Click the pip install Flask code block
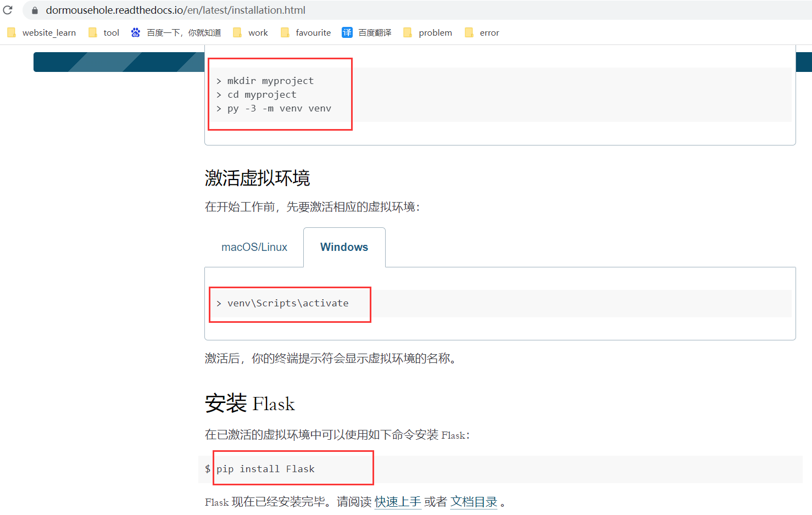This screenshot has height=515, width=812. click(x=265, y=468)
